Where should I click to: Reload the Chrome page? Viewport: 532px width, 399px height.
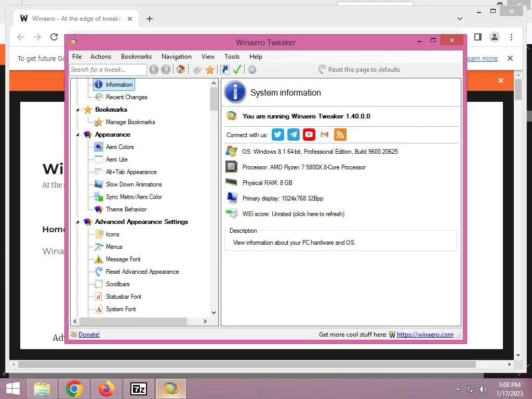(54, 37)
